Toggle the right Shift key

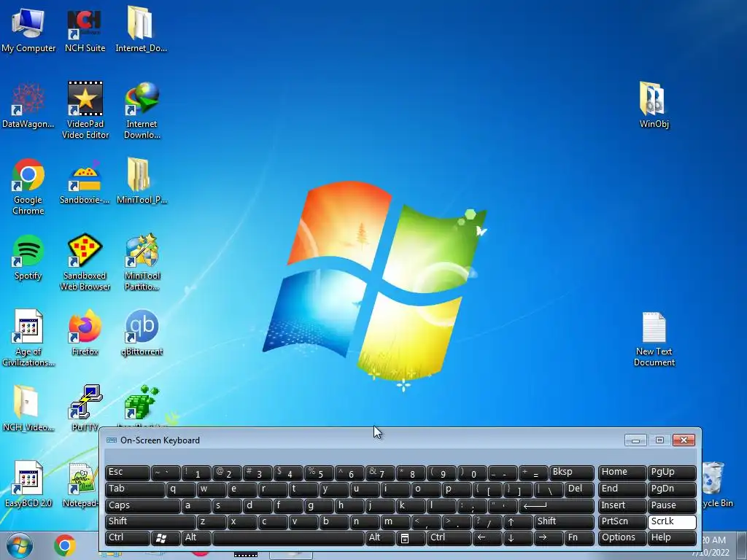(x=564, y=521)
